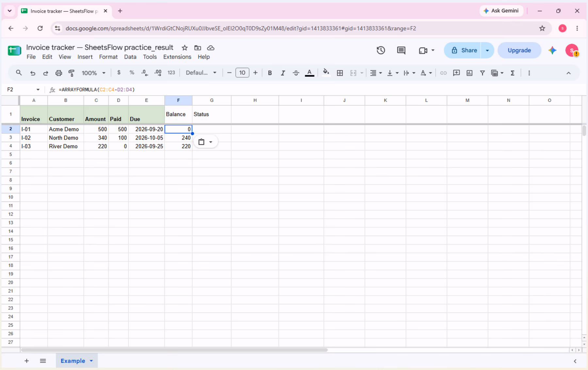Open the View menu
The height and width of the screenshot is (370, 588).
click(x=65, y=57)
